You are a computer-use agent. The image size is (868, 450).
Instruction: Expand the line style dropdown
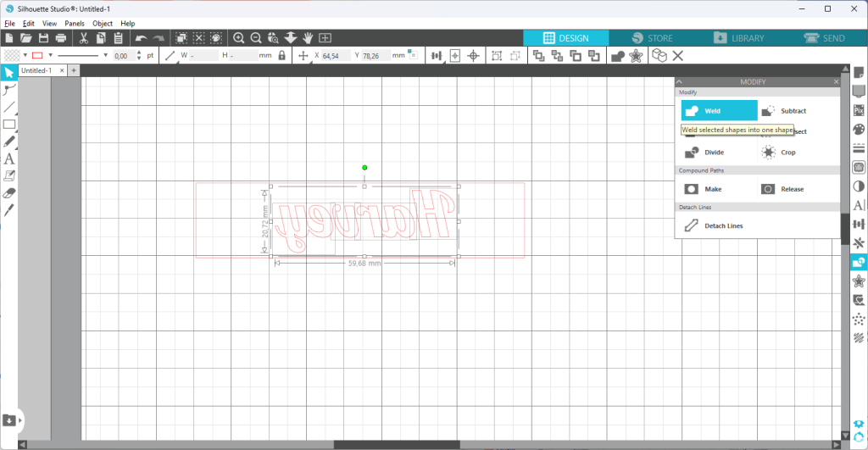(x=105, y=55)
